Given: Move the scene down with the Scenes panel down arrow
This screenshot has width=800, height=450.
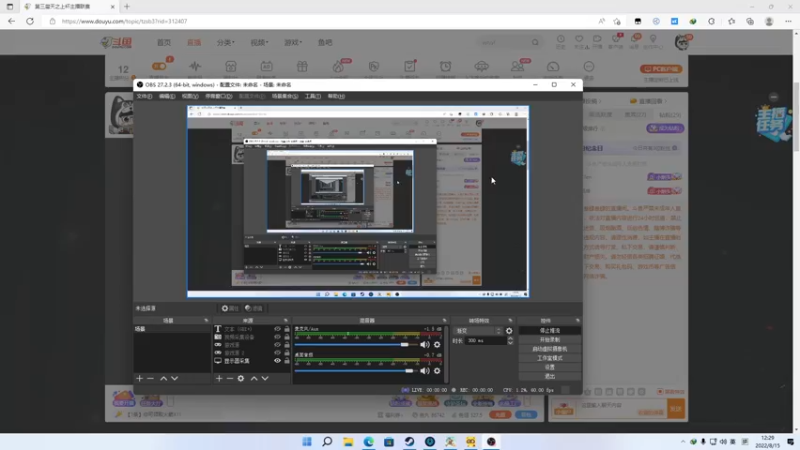Looking at the screenshot, I should click(x=174, y=379).
